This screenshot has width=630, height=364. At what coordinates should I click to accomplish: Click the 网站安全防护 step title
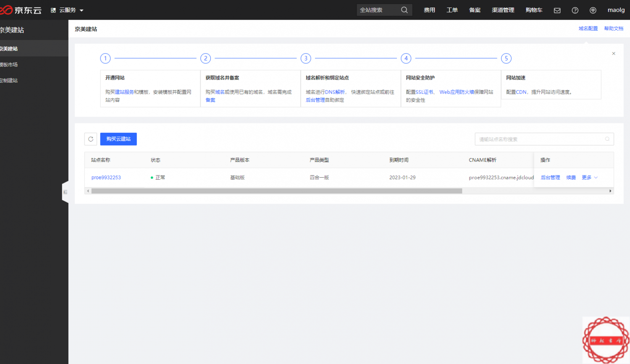click(420, 78)
